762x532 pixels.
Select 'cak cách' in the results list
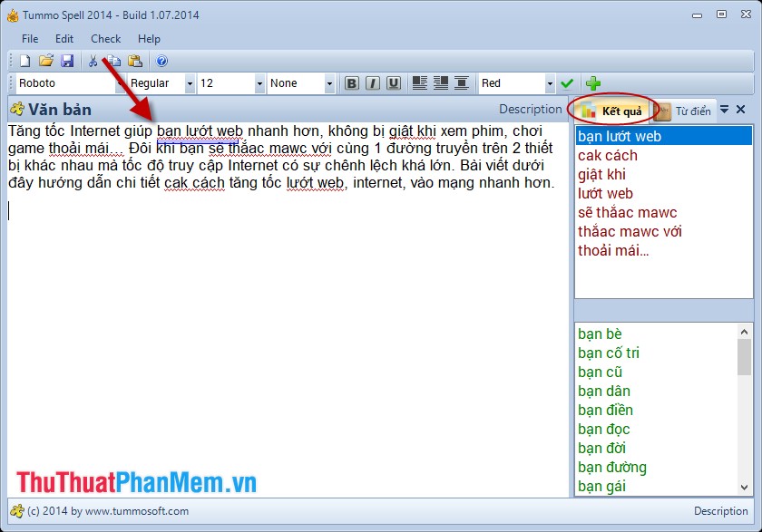click(663, 155)
